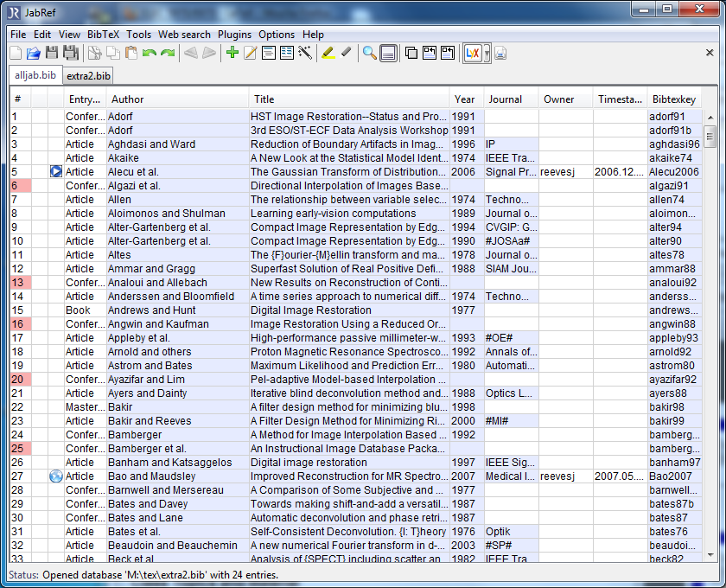The image size is (726, 588).
Task: Open the linked file icon on the Alecu row
Action: point(56,172)
